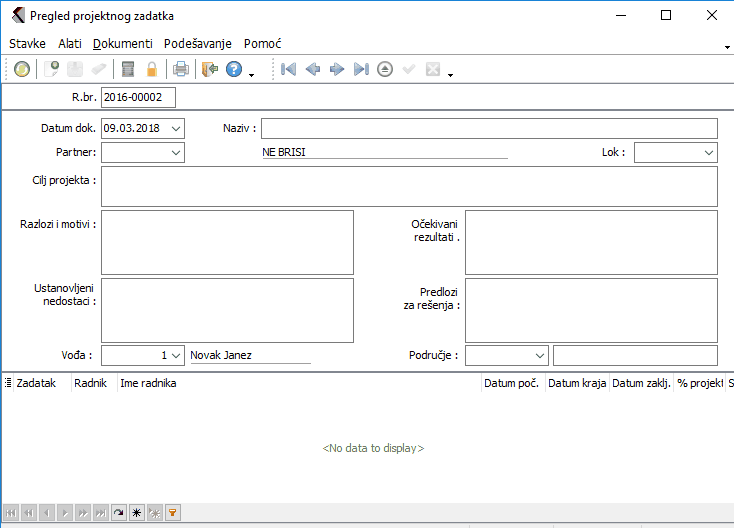Click the blue question mark help icon
734x528 pixels.
pyautogui.click(x=234, y=69)
